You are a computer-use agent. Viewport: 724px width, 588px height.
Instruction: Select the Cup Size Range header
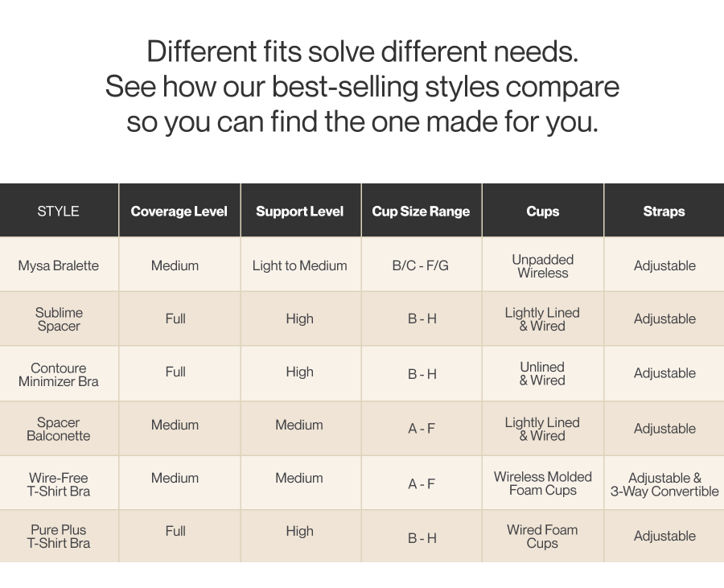[x=421, y=211]
